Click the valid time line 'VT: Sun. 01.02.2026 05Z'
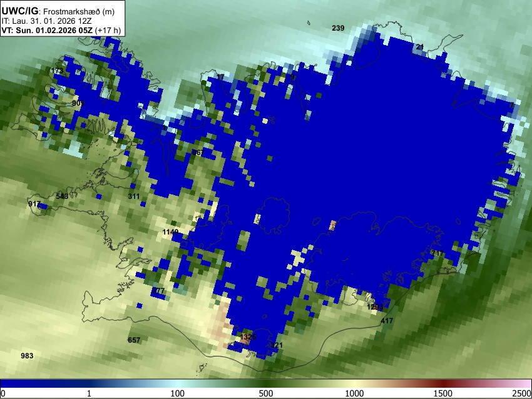Viewport: 532px width, 399px height. click(x=47, y=30)
